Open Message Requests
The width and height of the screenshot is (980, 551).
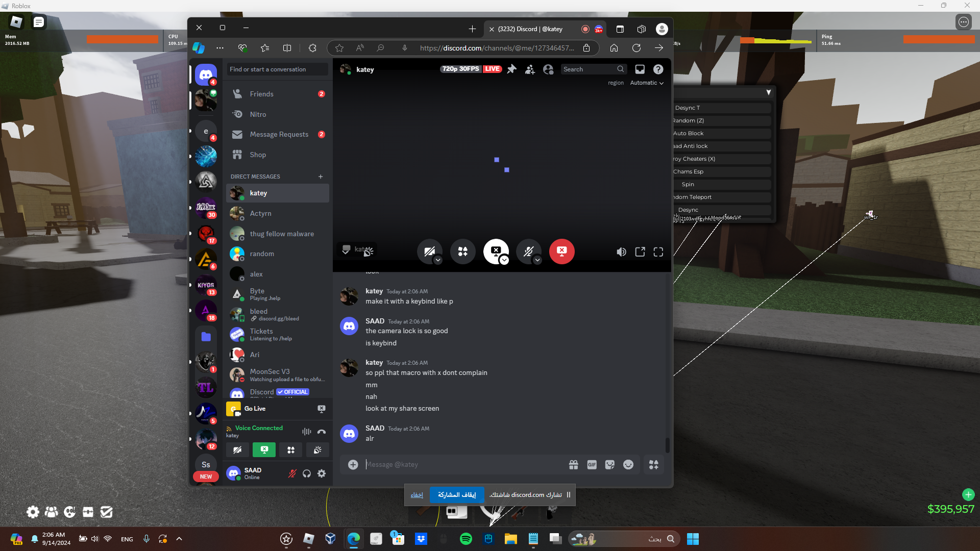278,135
